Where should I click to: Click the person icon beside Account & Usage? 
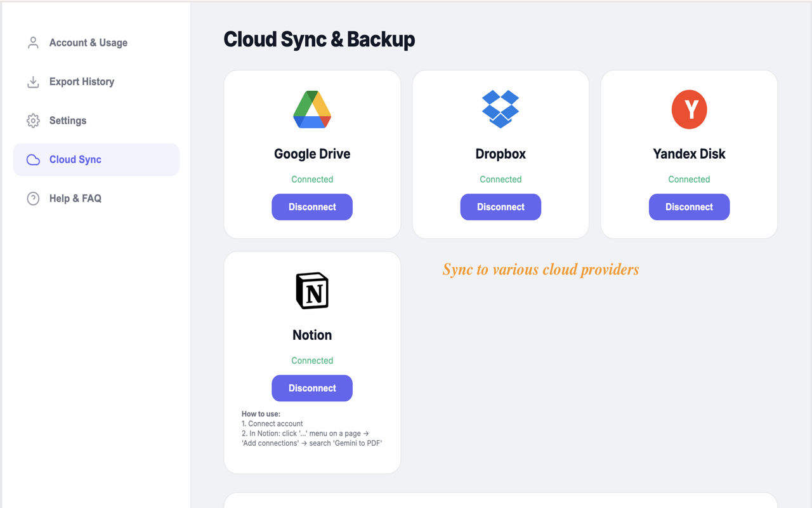coord(33,43)
